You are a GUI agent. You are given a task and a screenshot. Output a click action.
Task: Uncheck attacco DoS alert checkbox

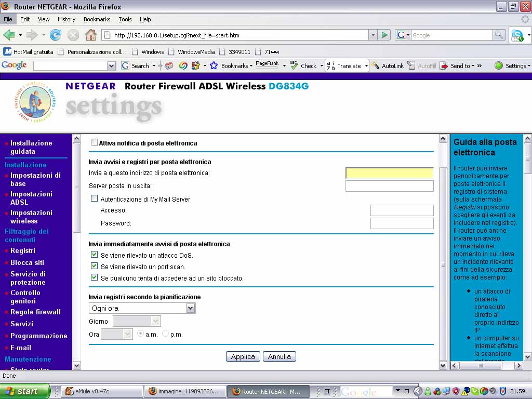coord(95,255)
